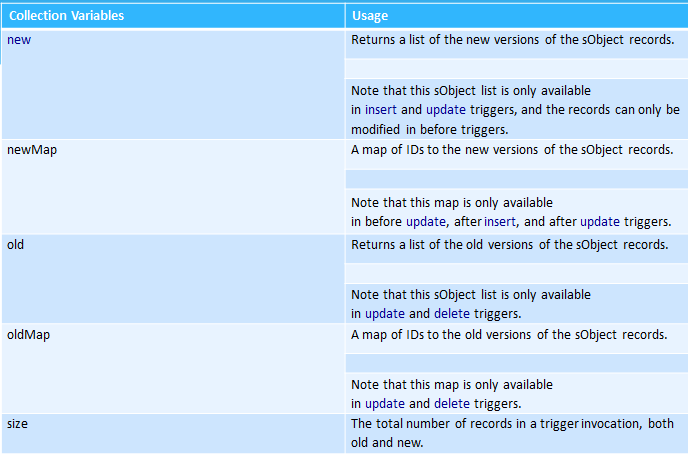Click 'update' link before 'triggers' in newMap note

(x=600, y=222)
